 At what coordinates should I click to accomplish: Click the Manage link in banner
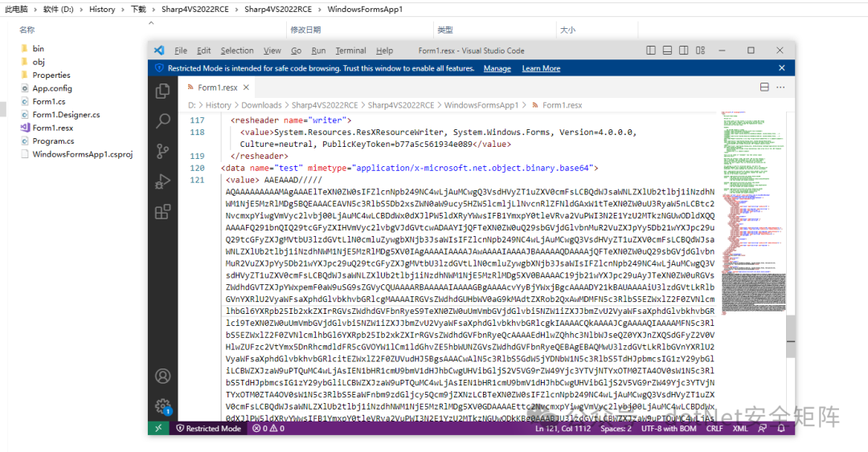click(497, 68)
